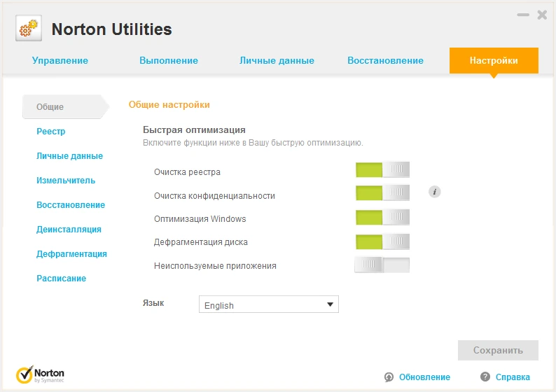The image size is (556, 392).
Task: Open Личные данные in the sidebar
Action: (69, 156)
